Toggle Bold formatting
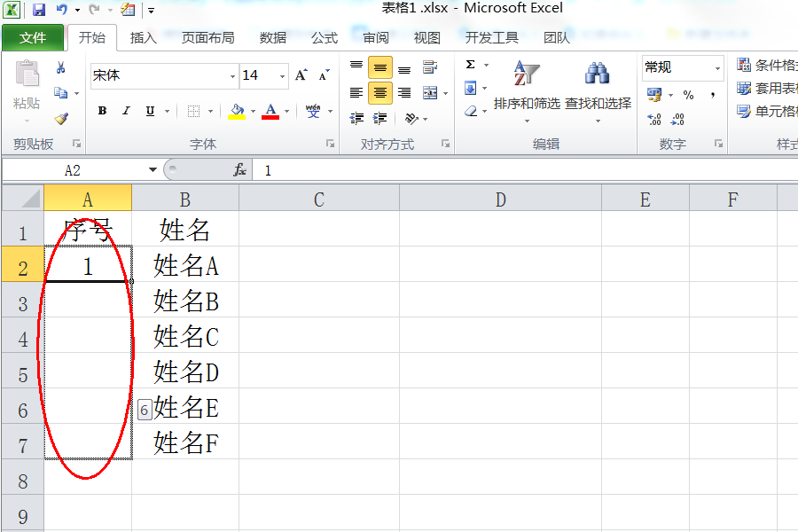The height and width of the screenshot is (532, 798). pyautogui.click(x=102, y=111)
